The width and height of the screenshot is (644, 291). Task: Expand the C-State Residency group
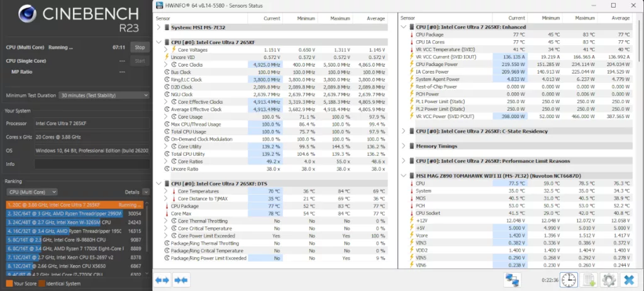[x=404, y=131]
